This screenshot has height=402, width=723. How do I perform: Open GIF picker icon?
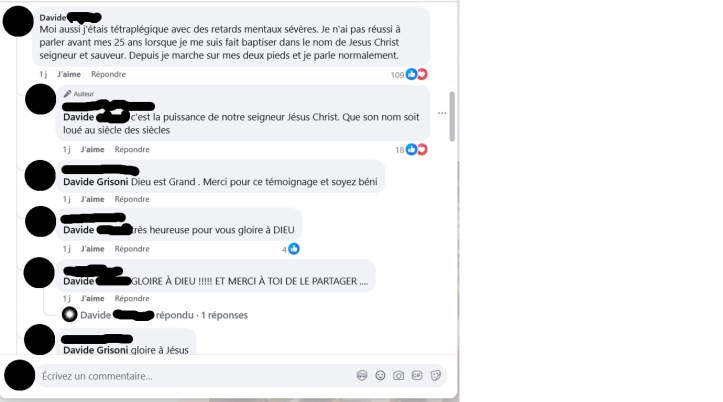point(417,376)
